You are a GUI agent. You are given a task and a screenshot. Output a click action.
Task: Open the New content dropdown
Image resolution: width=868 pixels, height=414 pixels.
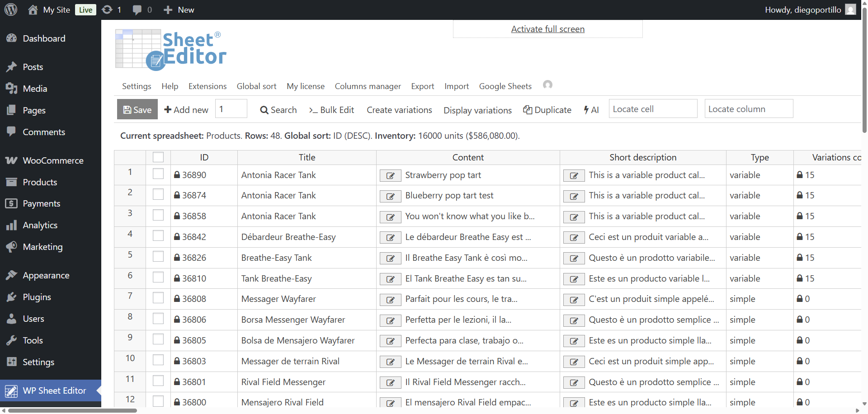(179, 9)
